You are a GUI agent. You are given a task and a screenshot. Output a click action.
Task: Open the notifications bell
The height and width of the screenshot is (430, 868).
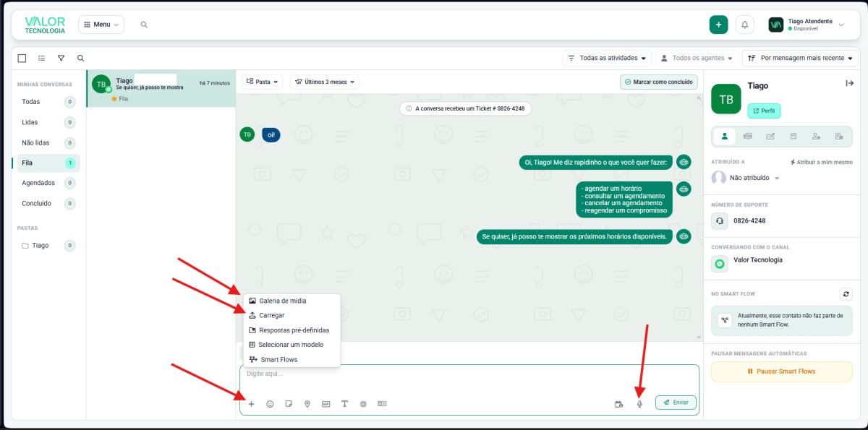(745, 25)
